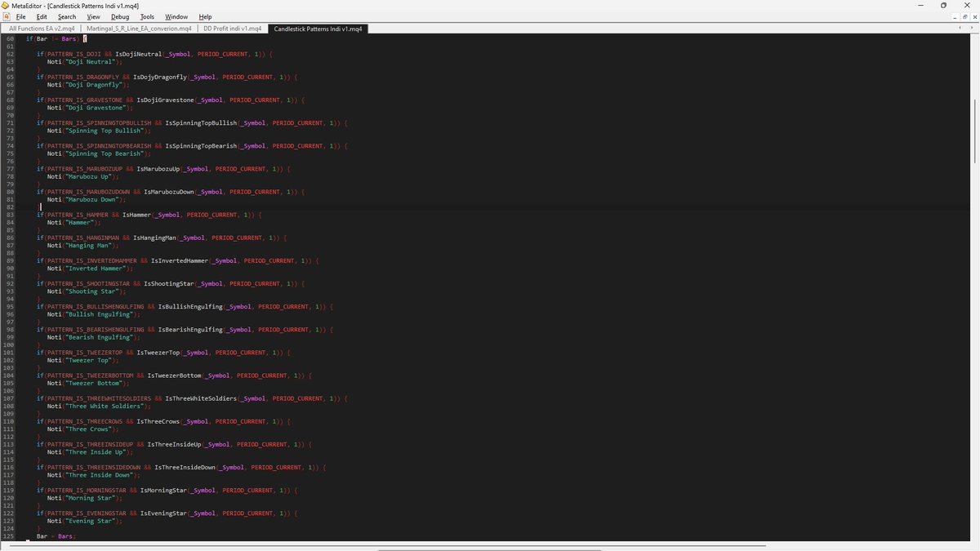This screenshot has height=551, width=980.
Task: Click the "Three Inside Down" string
Action: pyautogui.click(x=98, y=475)
